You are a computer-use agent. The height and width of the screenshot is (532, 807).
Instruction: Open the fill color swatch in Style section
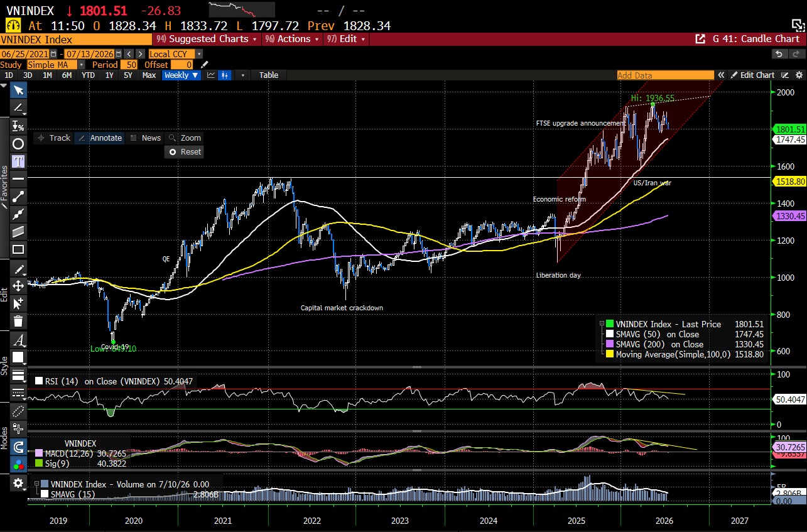coord(18,359)
